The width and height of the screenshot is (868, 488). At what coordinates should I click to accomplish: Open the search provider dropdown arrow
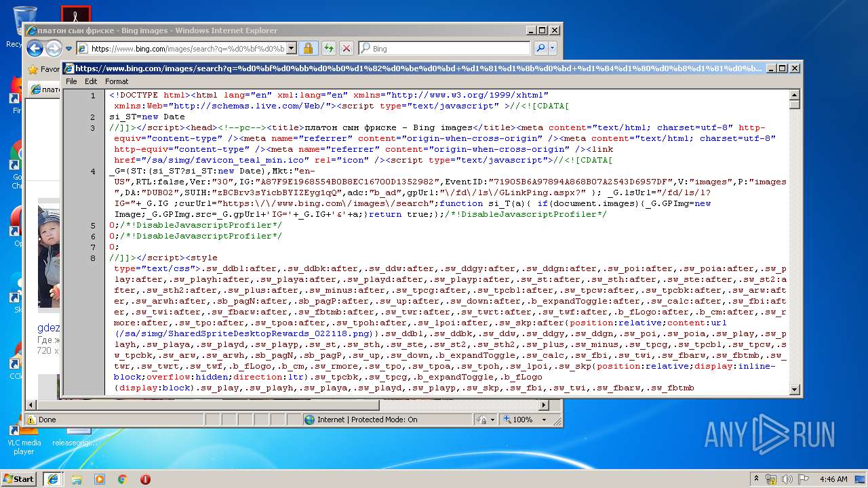point(553,48)
